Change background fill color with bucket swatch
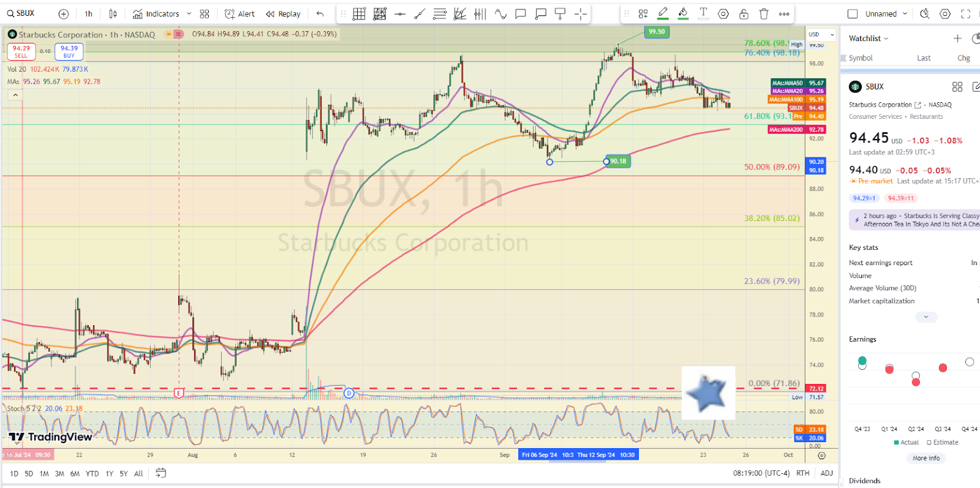 click(683, 13)
